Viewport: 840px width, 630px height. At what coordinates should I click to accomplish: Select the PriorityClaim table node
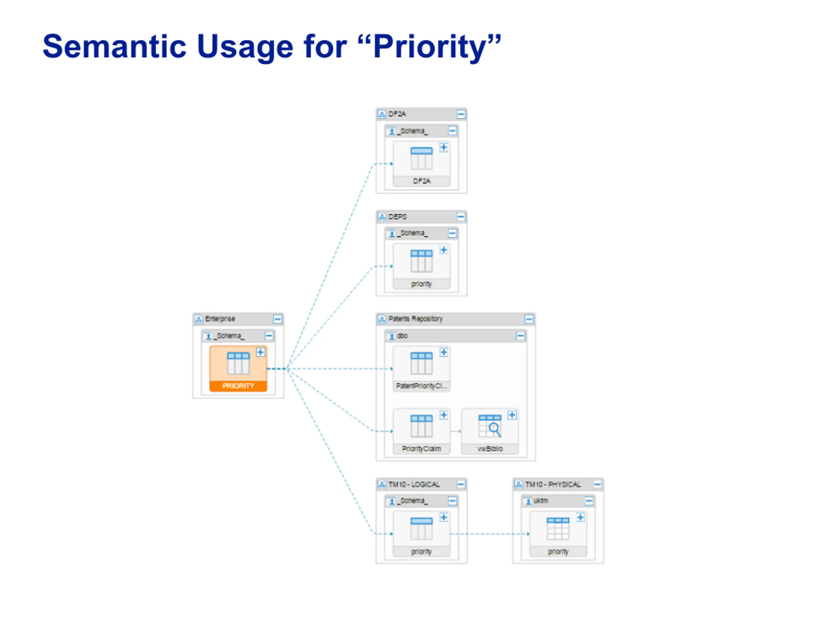[421, 431]
